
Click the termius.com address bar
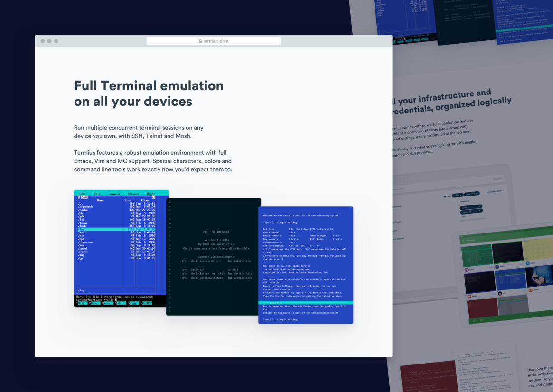(213, 41)
